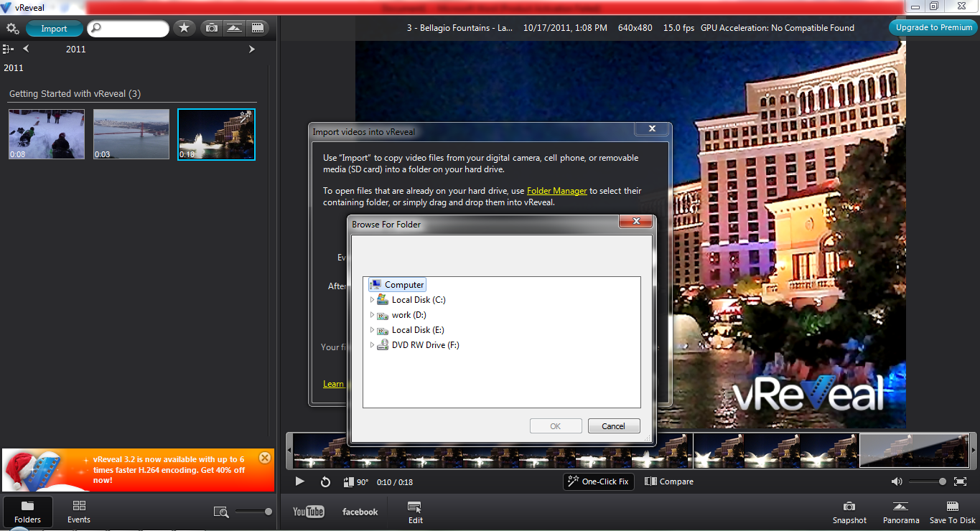Open the Edit tool

click(x=415, y=512)
